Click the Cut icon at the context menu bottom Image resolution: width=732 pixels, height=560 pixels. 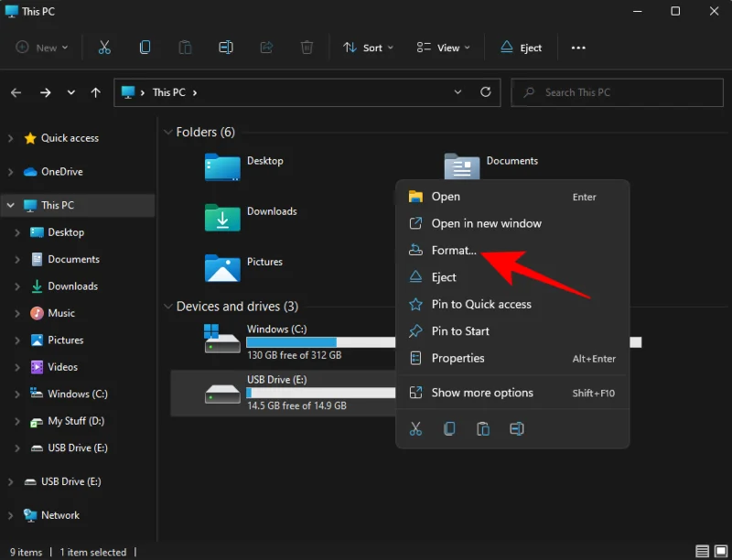click(415, 428)
